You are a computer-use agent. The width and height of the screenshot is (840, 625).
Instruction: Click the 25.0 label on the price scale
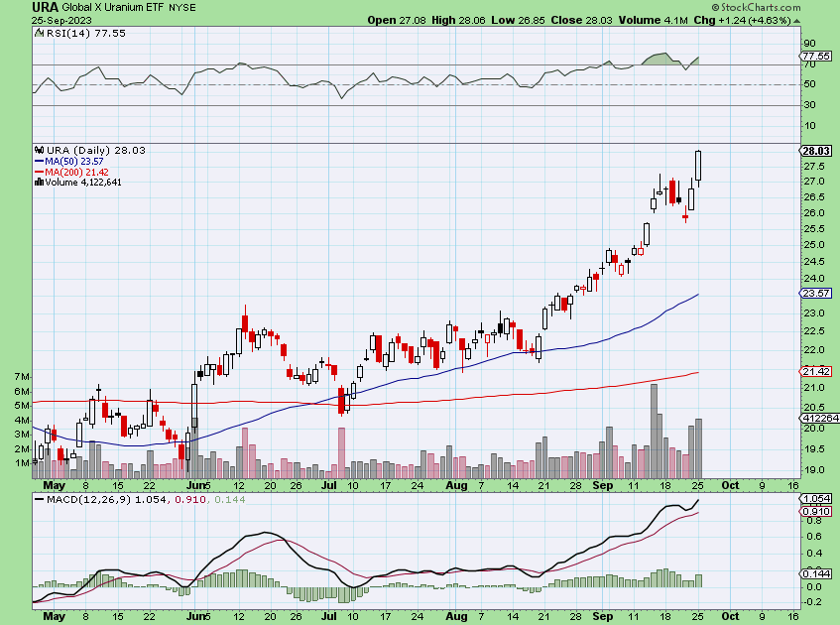pyautogui.click(x=814, y=245)
